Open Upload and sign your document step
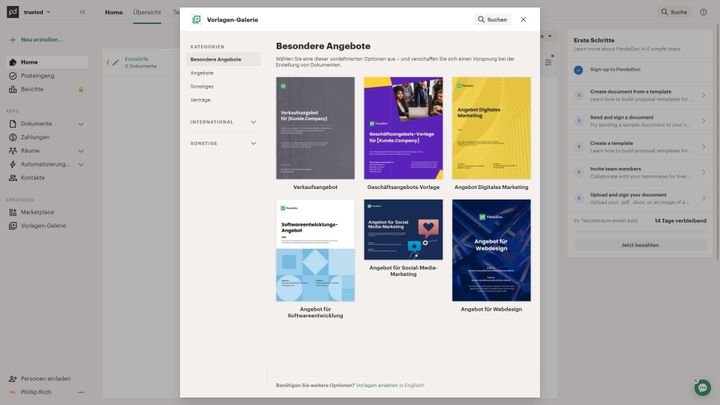The height and width of the screenshot is (405, 720). 640,198
